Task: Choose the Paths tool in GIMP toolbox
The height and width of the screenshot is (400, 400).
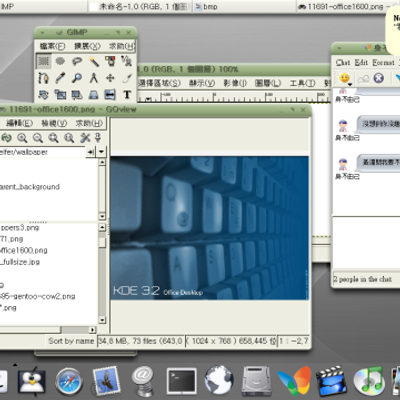Action: click(x=44, y=78)
